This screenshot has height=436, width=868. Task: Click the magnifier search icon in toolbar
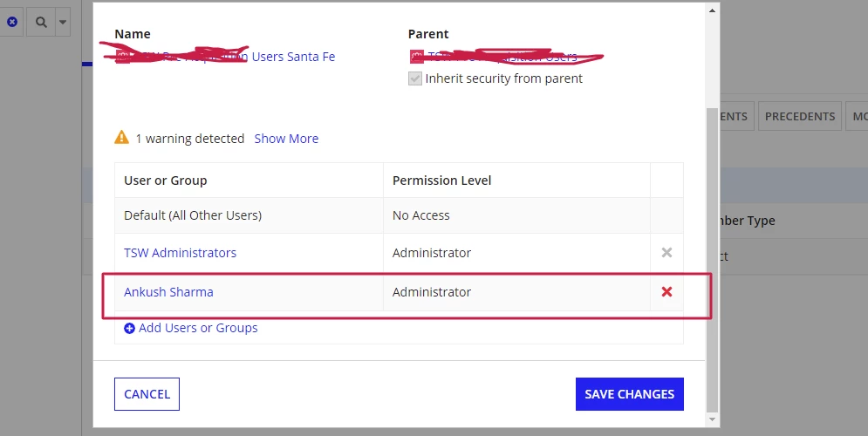click(41, 22)
